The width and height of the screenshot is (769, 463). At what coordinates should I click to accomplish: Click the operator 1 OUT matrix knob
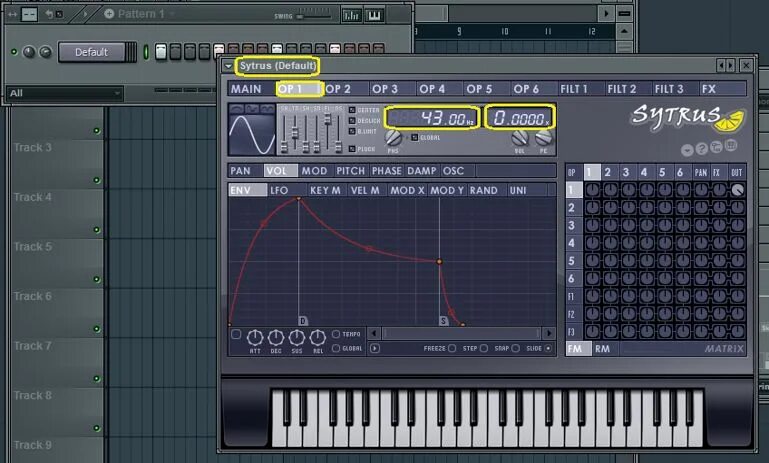click(x=737, y=190)
